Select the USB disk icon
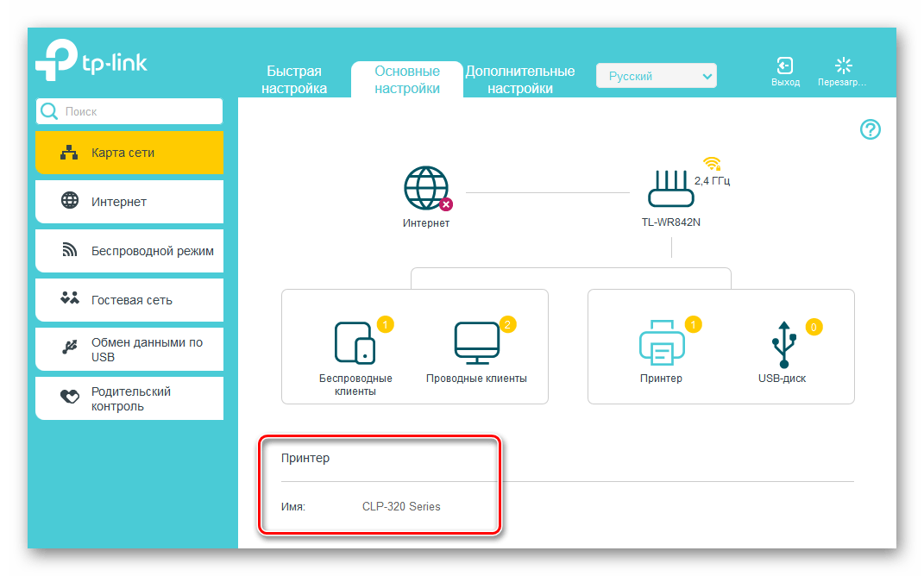 (782, 344)
